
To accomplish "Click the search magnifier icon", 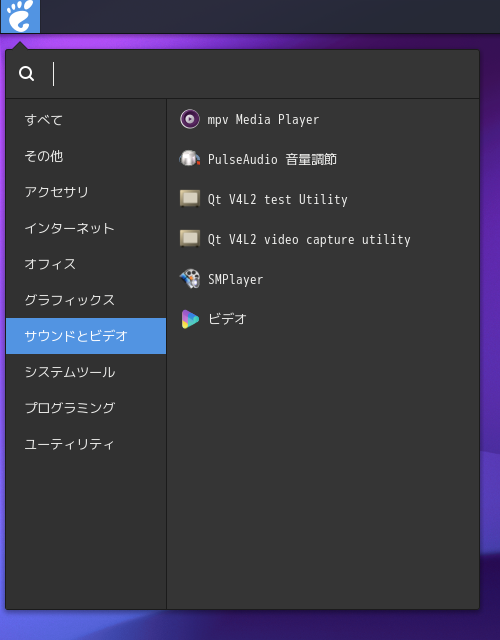I will tap(27, 74).
